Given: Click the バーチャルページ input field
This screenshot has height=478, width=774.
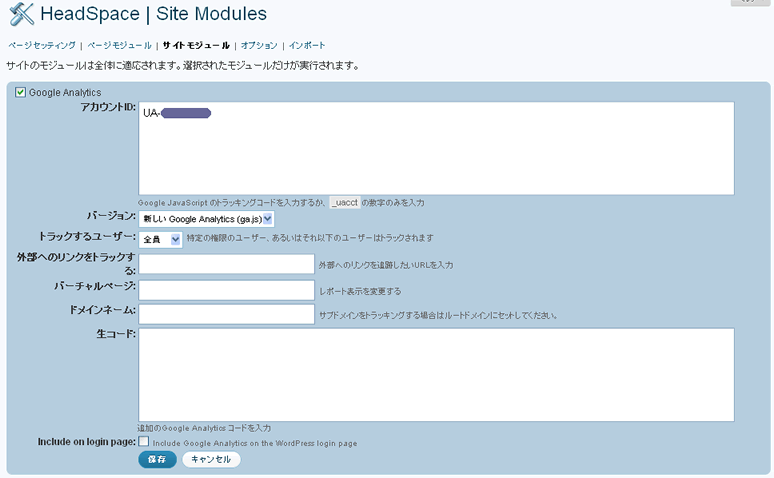Looking at the screenshot, I should coord(227,290).
